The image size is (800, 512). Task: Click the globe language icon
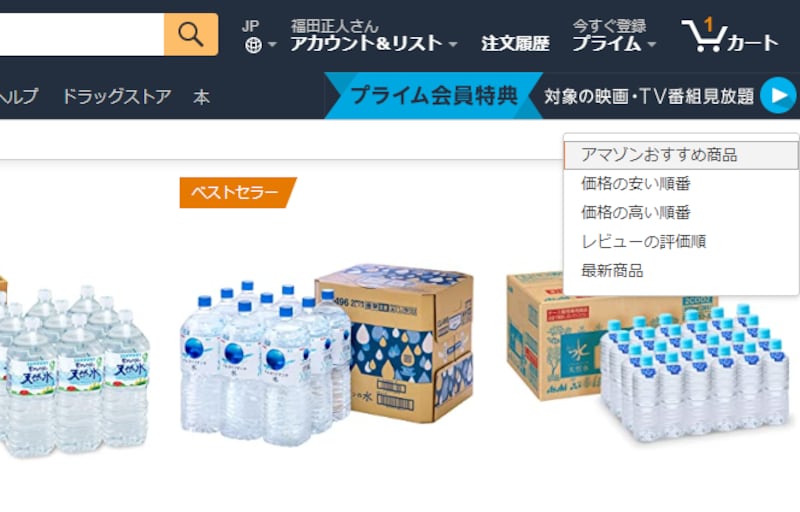[254, 45]
